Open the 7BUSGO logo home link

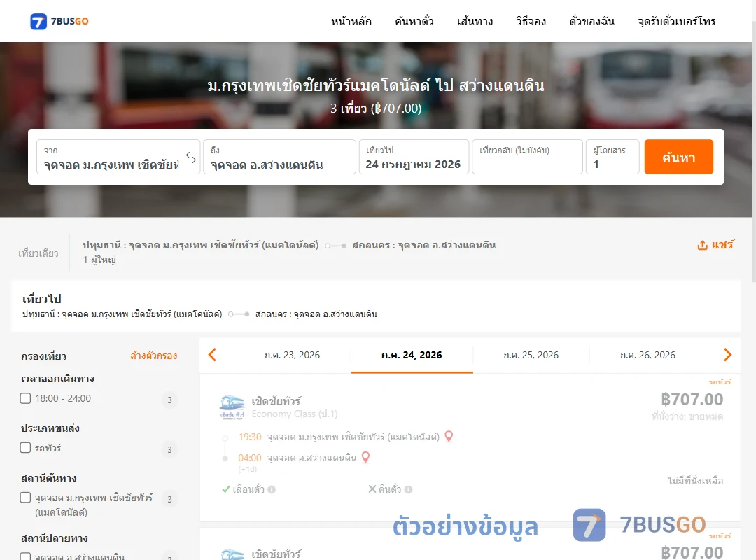(59, 21)
